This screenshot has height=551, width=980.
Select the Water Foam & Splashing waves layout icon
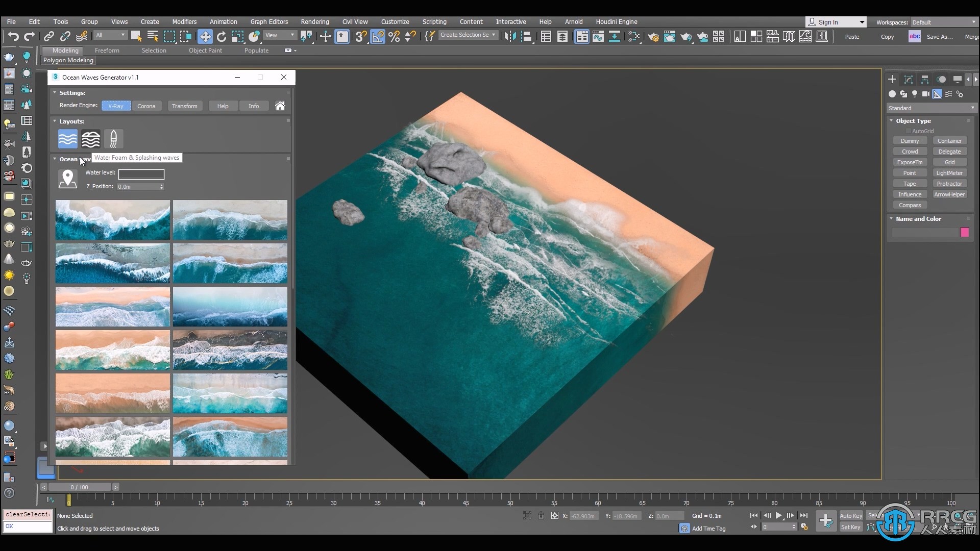(x=68, y=139)
